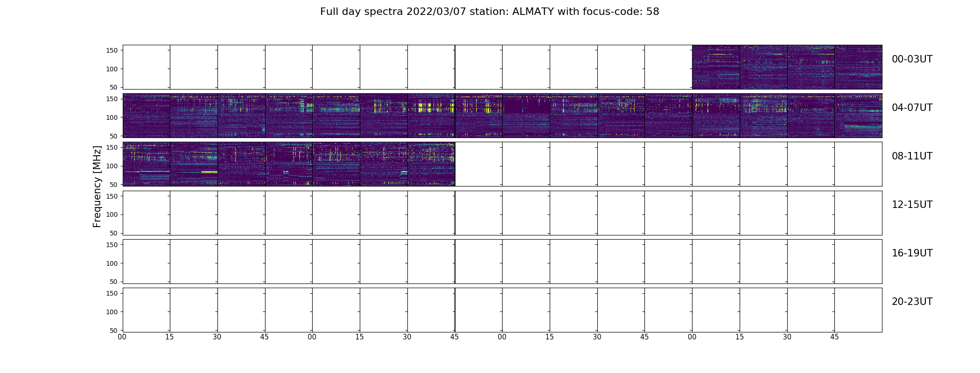Image resolution: width=980 pixels, height=373 pixels.
Task: Select the "20-23UT" row label
Action: pos(912,302)
